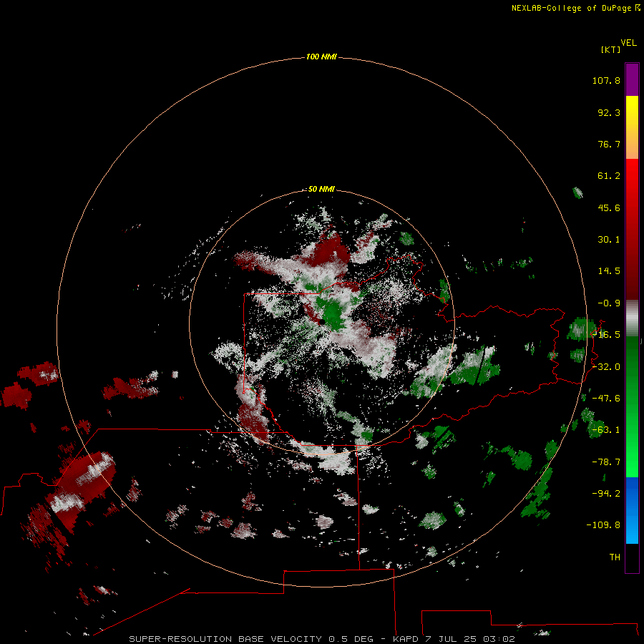Click the -78.7 legend value
This screenshot has width=644, height=644.
(x=606, y=462)
